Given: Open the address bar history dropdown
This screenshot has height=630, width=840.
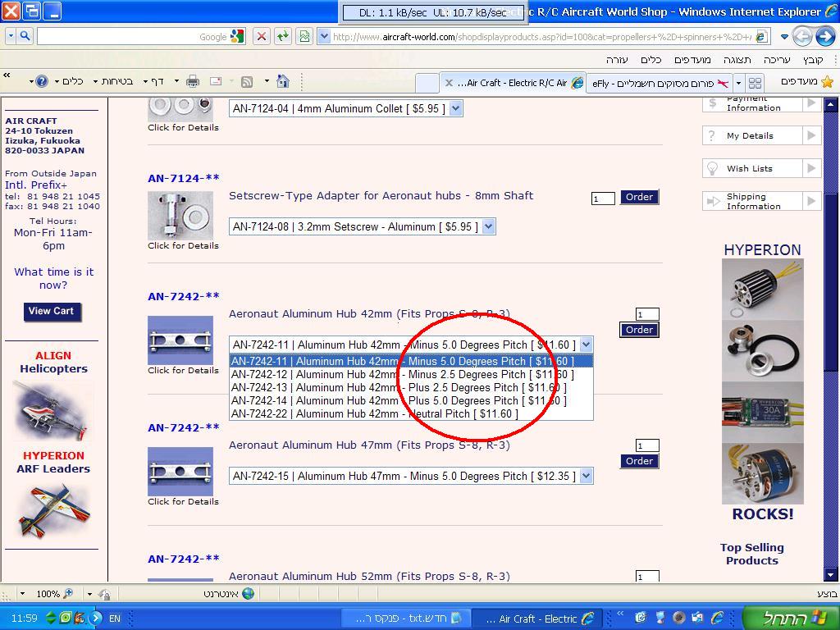Looking at the screenshot, I should click(323, 36).
